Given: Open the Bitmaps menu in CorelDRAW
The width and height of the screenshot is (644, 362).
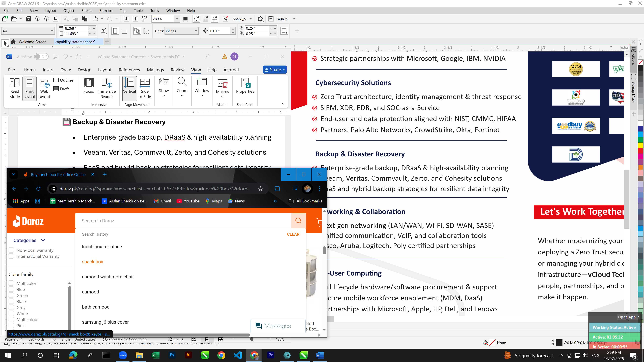Looking at the screenshot, I should tap(106, 11).
